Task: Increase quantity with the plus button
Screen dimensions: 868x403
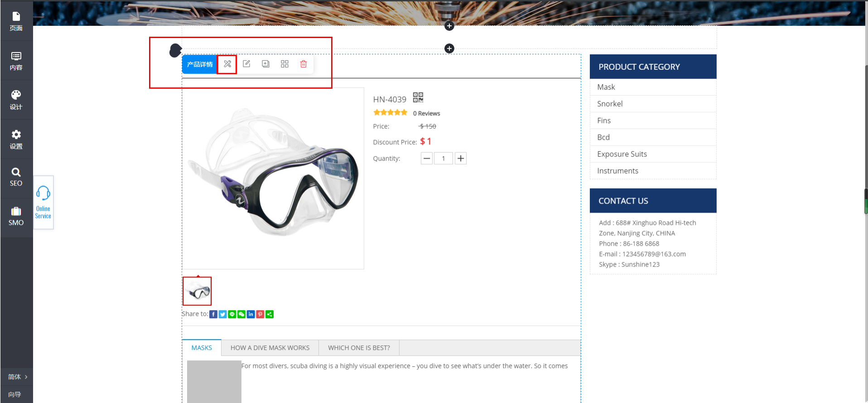Action: click(x=460, y=158)
